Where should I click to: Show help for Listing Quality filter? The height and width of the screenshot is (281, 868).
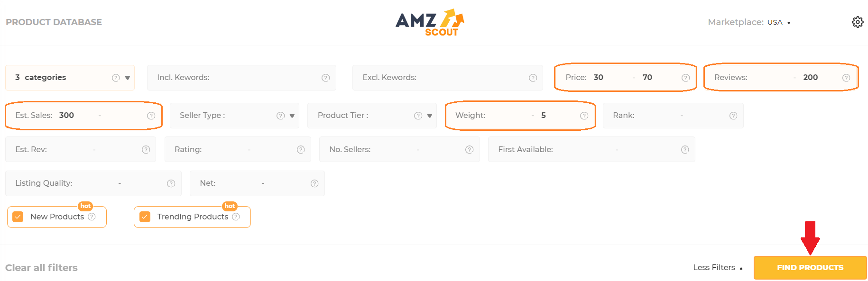[x=171, y=183]
